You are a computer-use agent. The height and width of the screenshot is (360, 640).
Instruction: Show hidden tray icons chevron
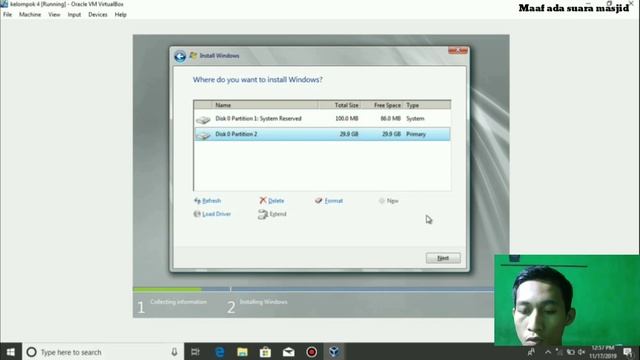coord(548,352)
